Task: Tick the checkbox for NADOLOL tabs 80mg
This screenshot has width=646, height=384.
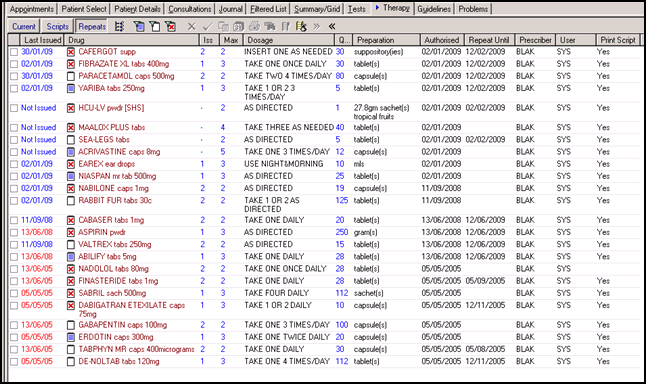Action: pyautogui.click(x=14, y=269)
